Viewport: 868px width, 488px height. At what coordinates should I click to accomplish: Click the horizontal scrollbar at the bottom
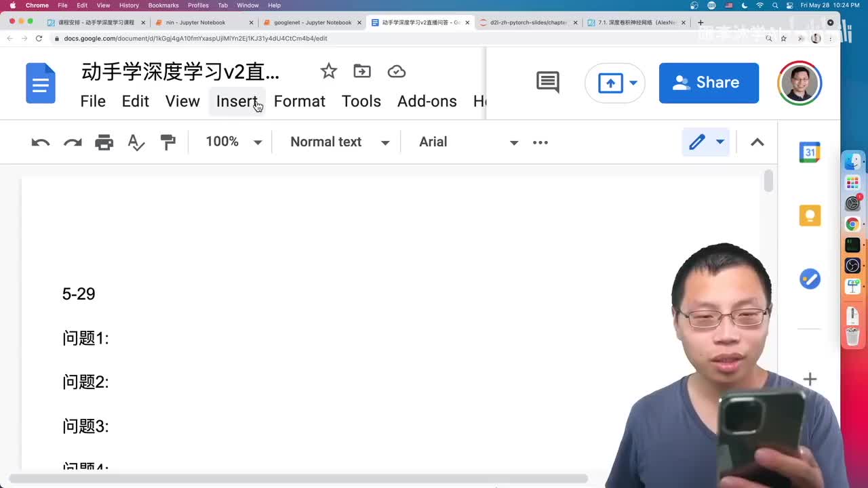click(x=298, y=479)
